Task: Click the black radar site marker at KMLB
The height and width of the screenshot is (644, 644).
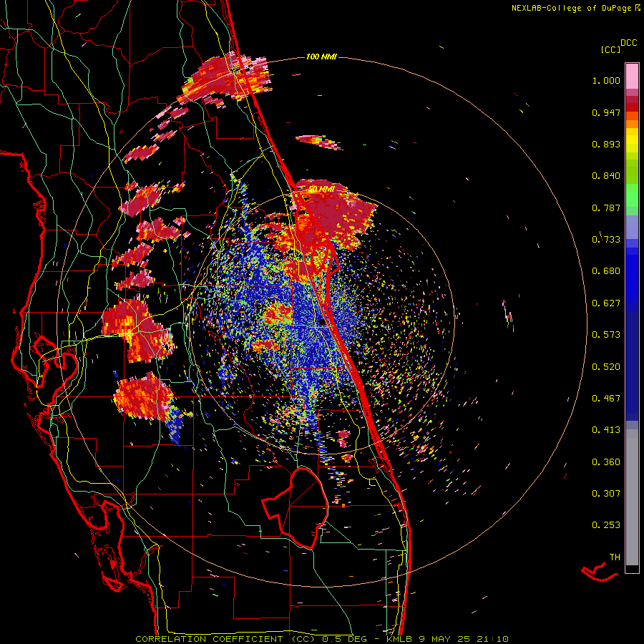Action: [322, 323]
